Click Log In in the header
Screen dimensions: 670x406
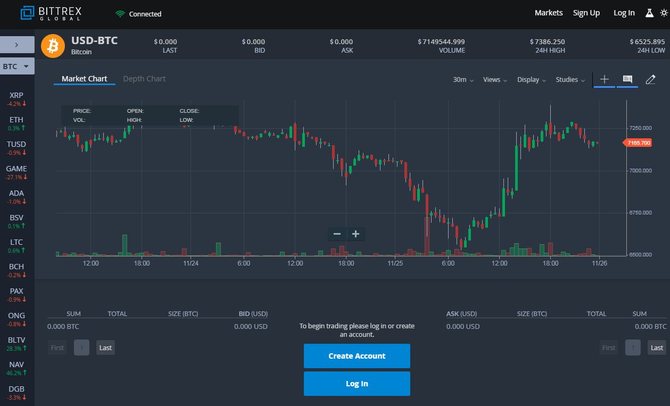point(624,13)
